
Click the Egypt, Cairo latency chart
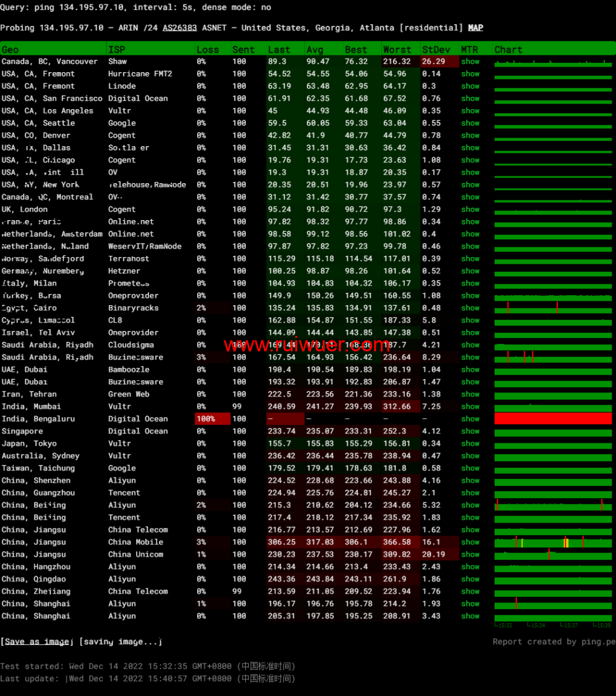(x=553, y=308)
